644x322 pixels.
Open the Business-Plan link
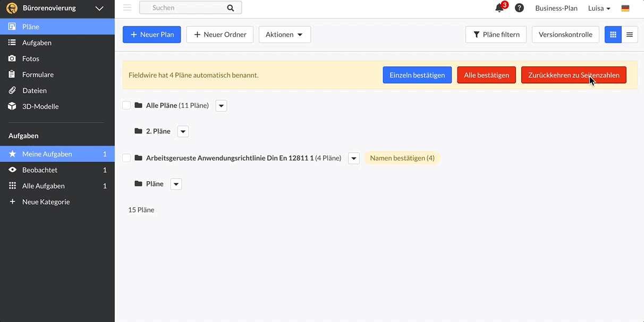pos(556,8)
